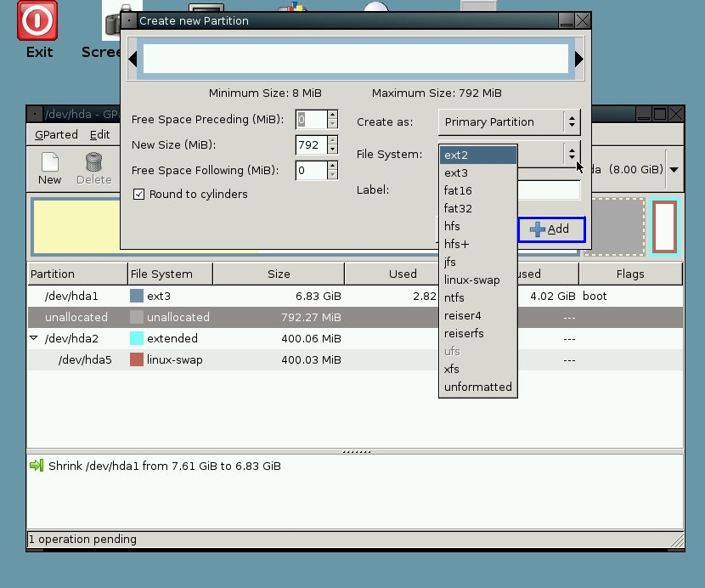
Task: Open the window menu of the /dev/hda GParted window
Action: click(35, 114)
